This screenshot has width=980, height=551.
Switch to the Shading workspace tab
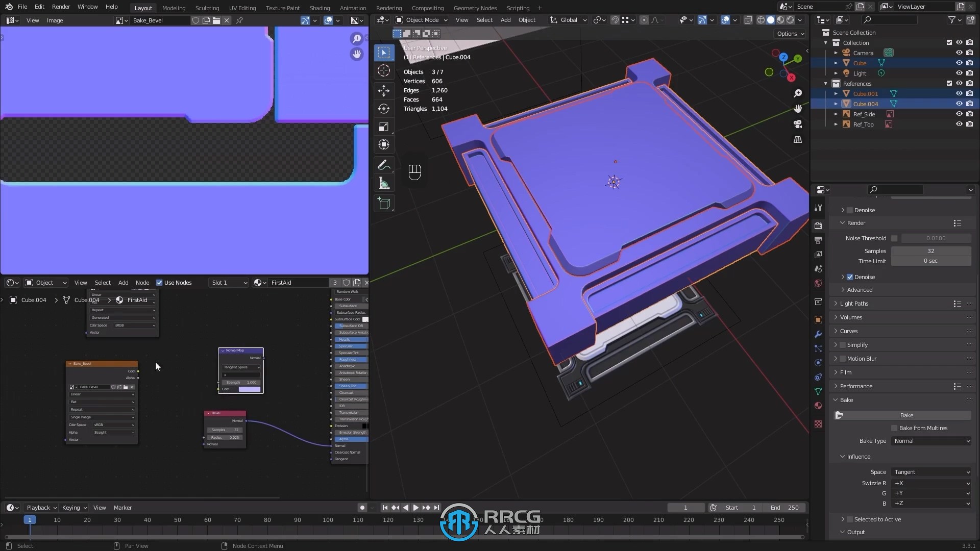(320, 8)
